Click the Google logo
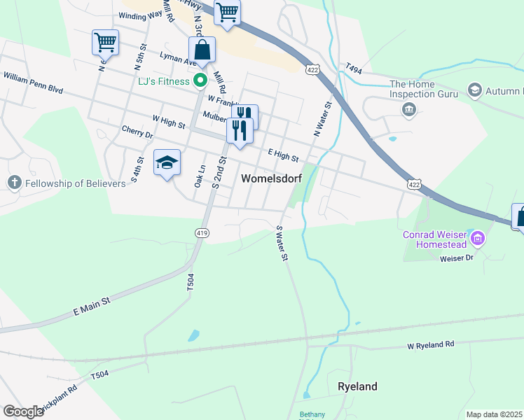524x420 pixels. point(23,412)
